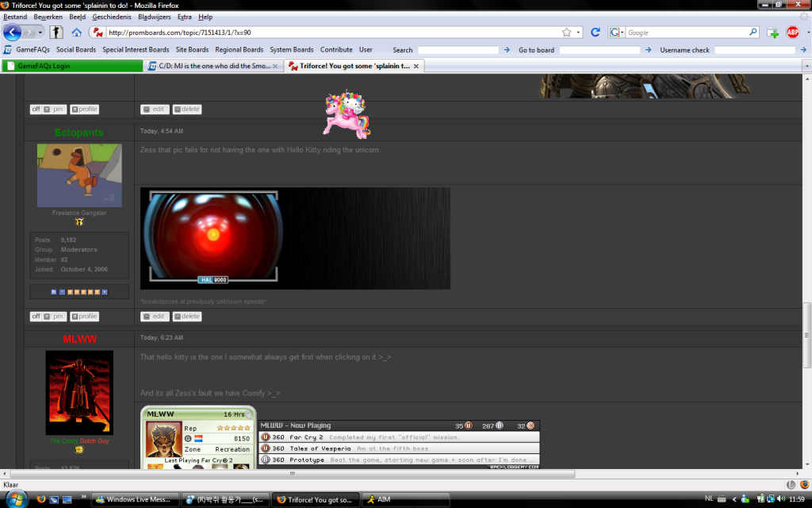Click the edit button on Ectopants' post
Screen dimensions: 812x508
[x=155, y=316]
